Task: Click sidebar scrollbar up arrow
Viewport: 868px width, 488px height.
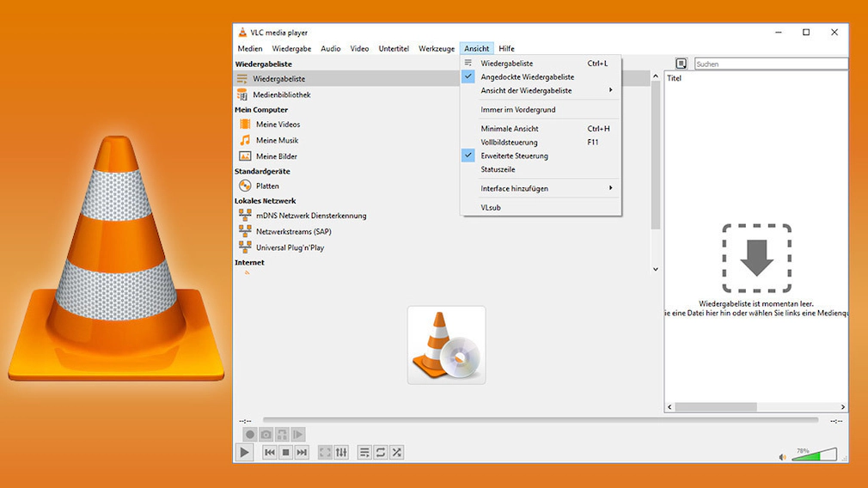Action: pos(656,76)
